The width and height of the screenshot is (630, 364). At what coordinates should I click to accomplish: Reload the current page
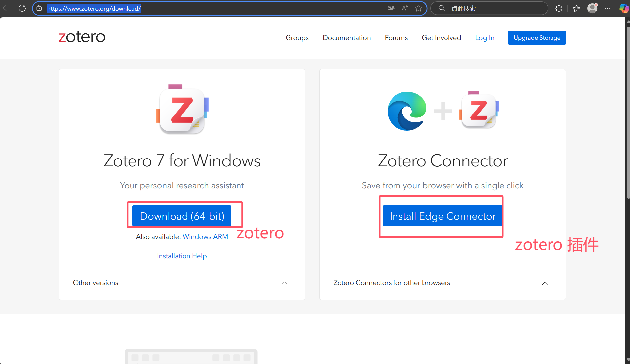click(x=22, y=8)
